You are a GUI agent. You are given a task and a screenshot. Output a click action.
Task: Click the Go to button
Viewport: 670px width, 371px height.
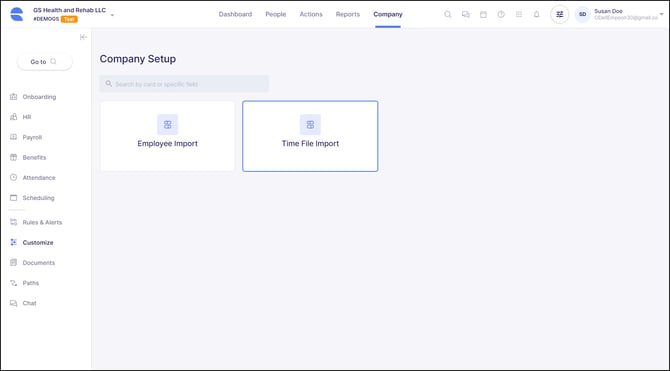pos(45,62)
